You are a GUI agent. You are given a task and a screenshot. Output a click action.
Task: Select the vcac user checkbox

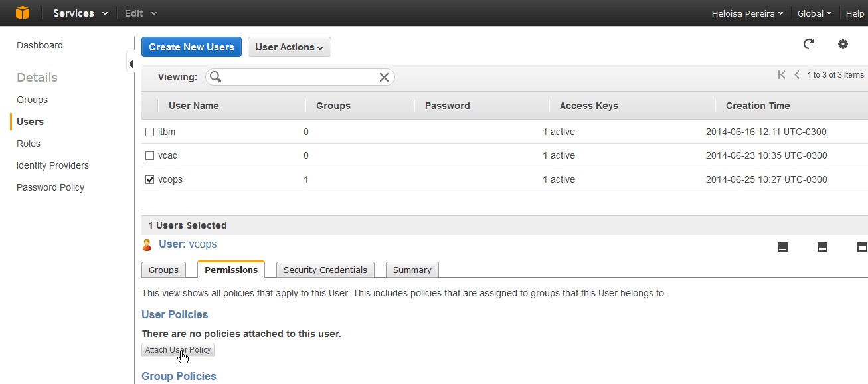tap(149, 156)
